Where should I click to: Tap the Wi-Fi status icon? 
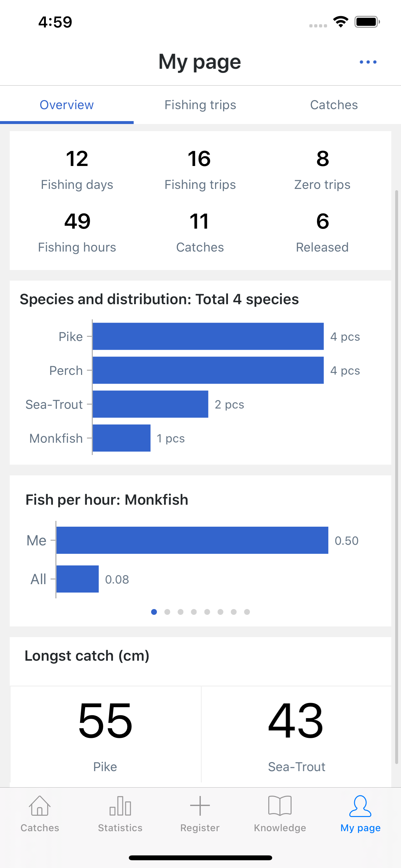[340, 22]
